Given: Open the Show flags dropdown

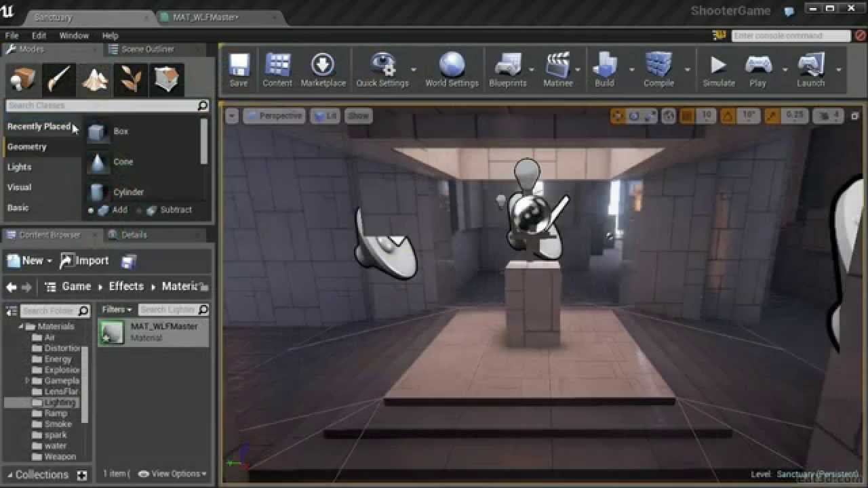Looking at the screenshot, I should click(x=358, y=116).
